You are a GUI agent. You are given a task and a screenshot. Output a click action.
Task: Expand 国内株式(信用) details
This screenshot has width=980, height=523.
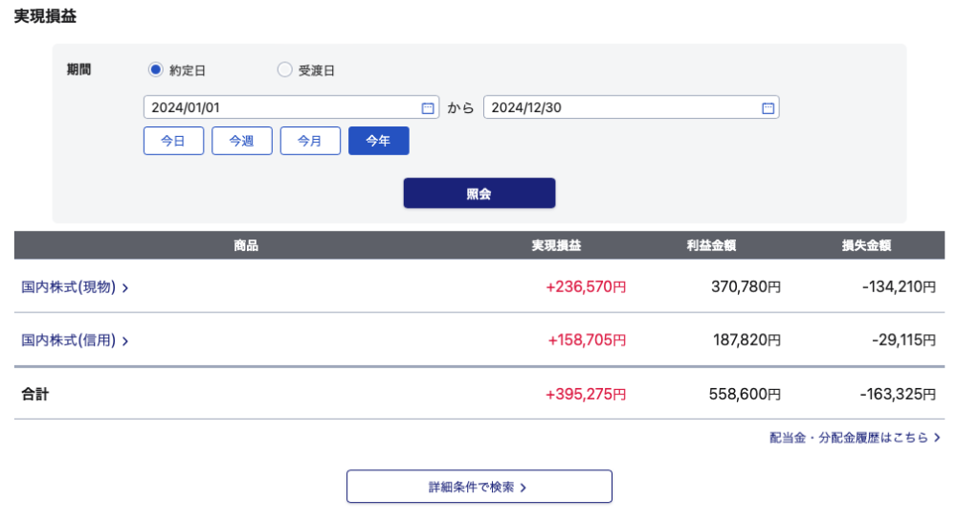tap(75, 340)
